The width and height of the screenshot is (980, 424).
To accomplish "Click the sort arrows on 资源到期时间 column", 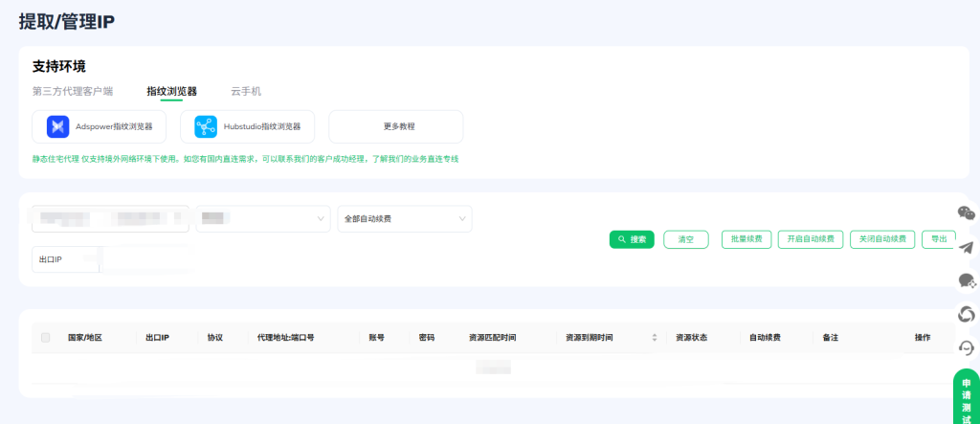I will (655, 338).
